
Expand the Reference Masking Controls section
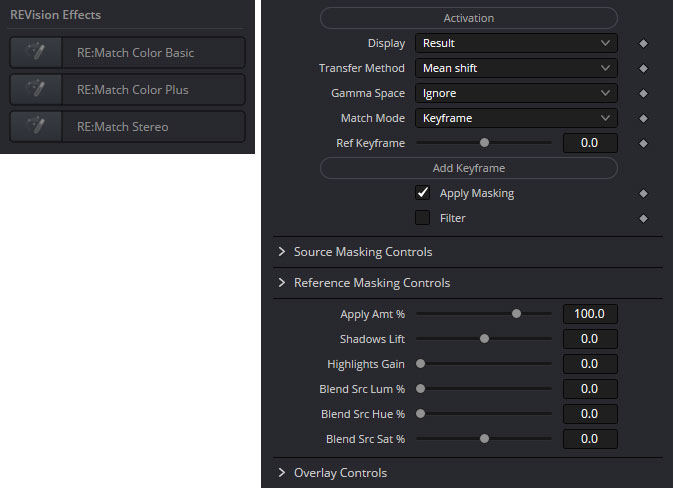pos(282,282)
